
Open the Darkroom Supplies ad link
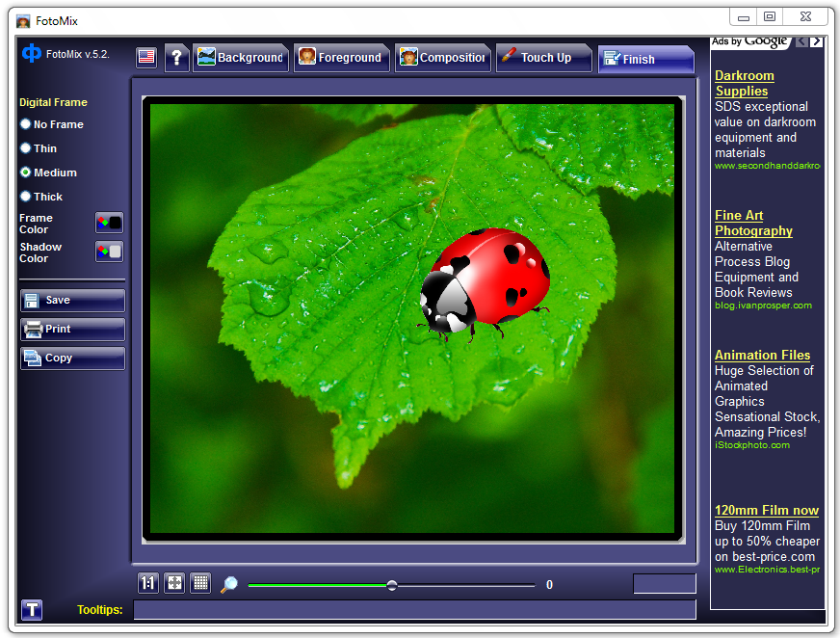click(x=744, y=83)
